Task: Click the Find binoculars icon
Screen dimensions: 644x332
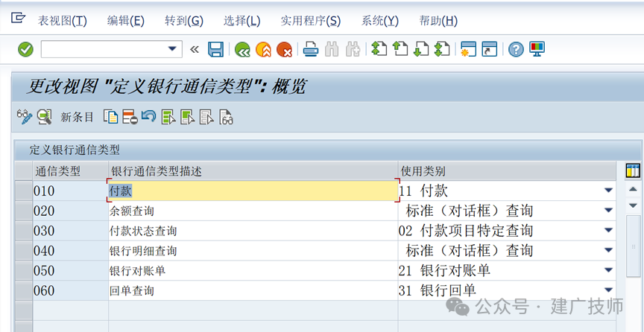Action: 332,50
